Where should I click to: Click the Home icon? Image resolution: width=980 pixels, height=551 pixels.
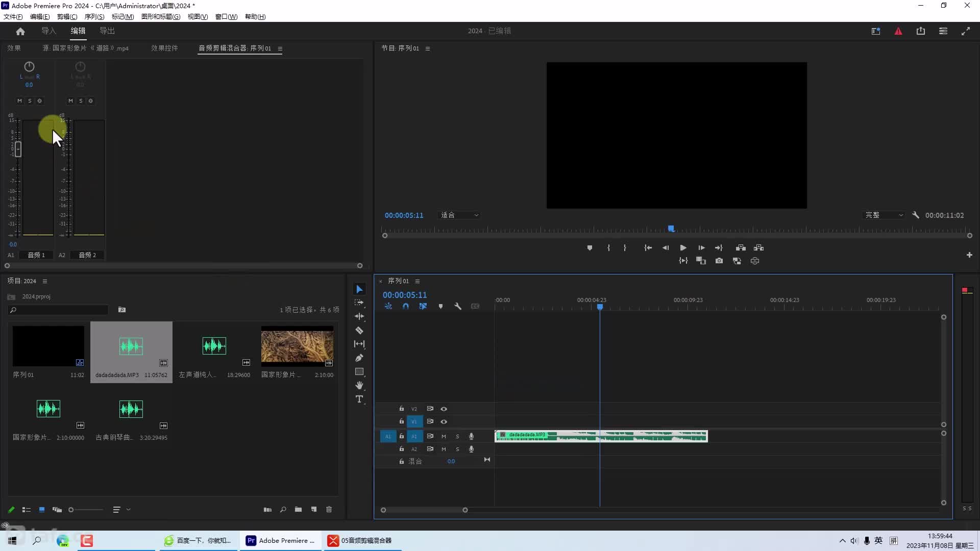coord(20,31)
